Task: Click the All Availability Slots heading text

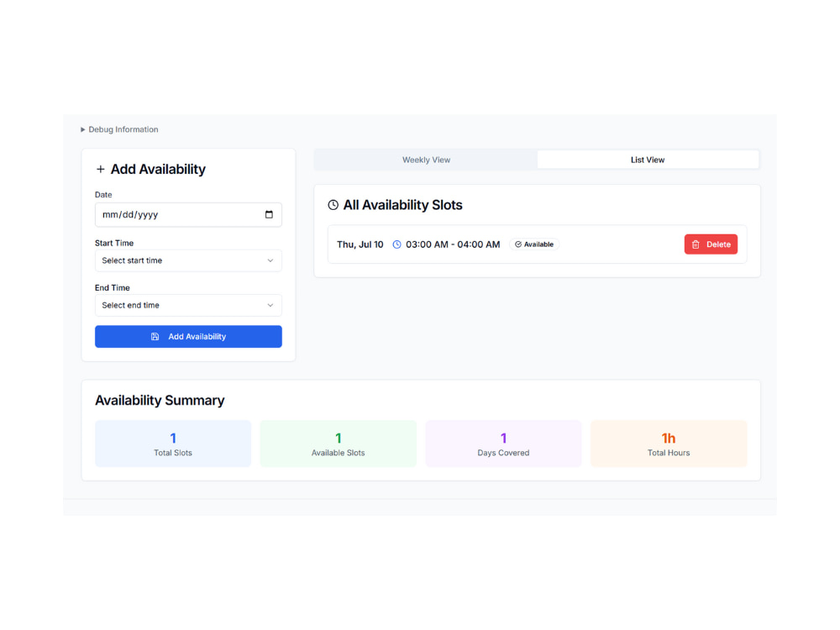Action: (403, 205)
